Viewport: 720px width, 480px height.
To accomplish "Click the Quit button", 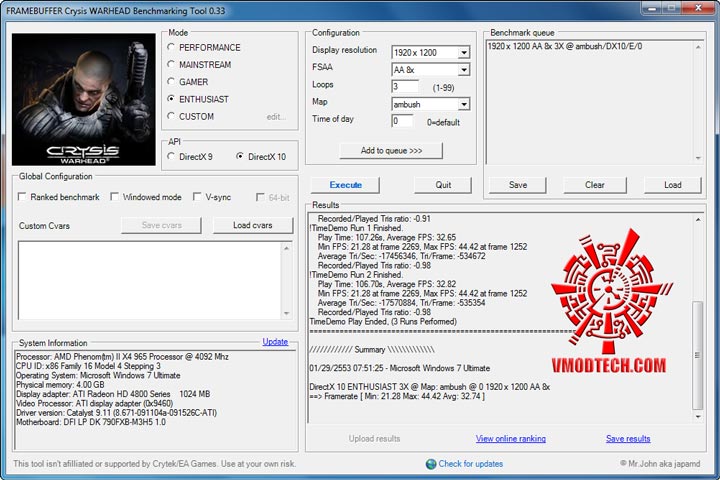I will [x=443, y=185].
